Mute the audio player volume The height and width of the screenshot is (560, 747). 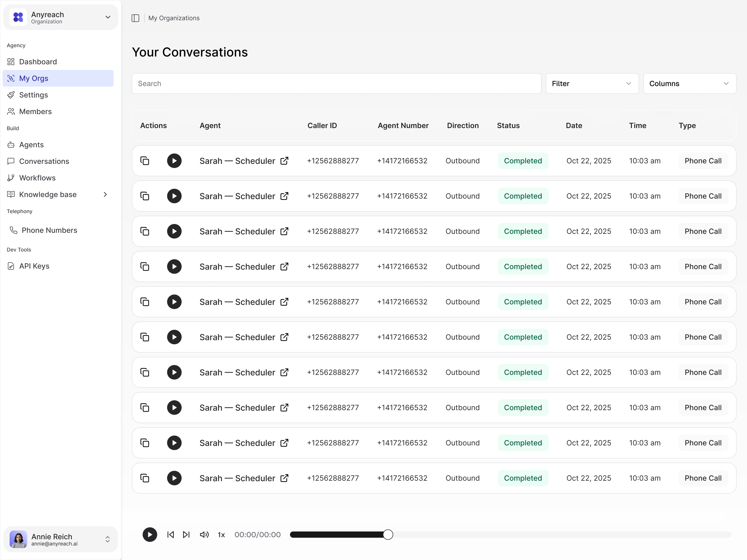[204, 534]
